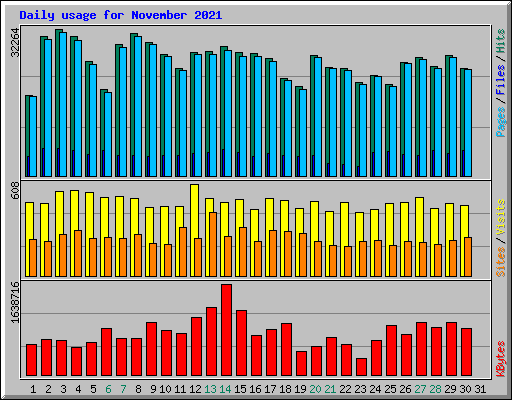Click day number 18 on the x-axis

pyautogui.click(x=285, y=389)
